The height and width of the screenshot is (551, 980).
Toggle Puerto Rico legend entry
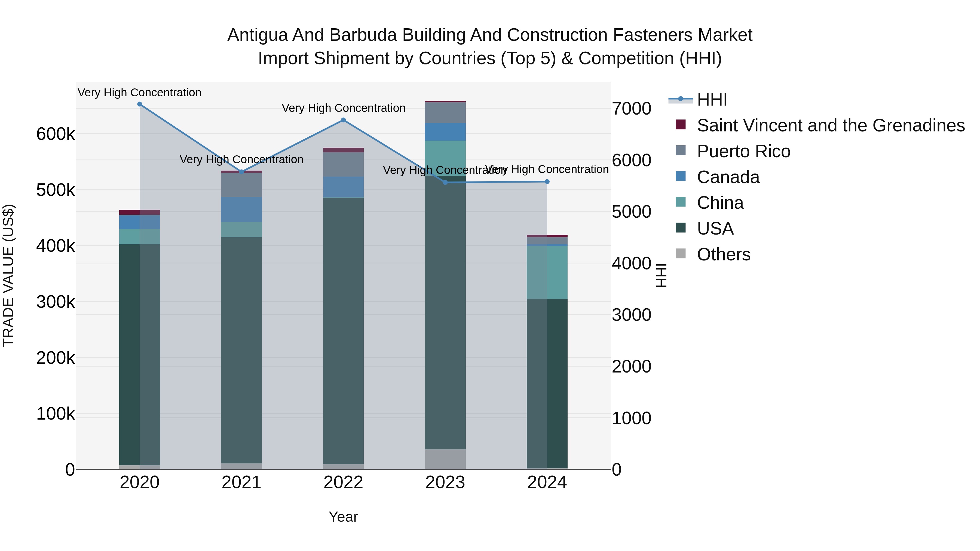(x=733, y=151)
